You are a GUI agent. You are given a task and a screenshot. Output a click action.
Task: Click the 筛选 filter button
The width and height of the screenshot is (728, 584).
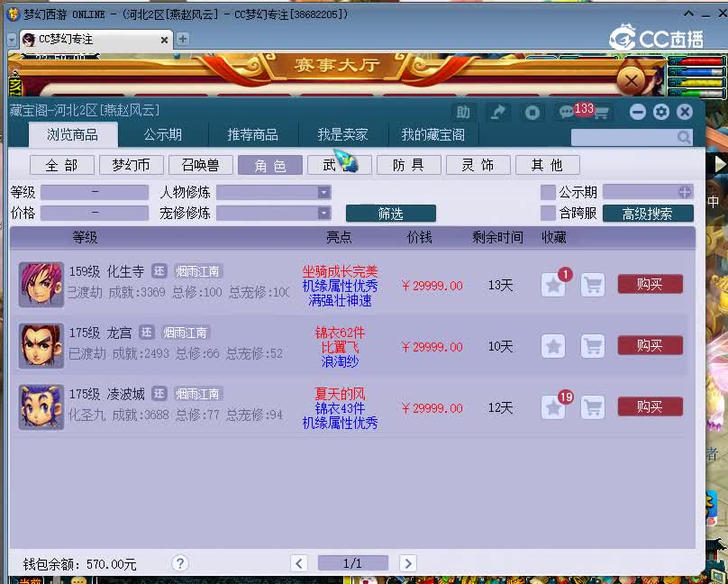click(390, 214)
